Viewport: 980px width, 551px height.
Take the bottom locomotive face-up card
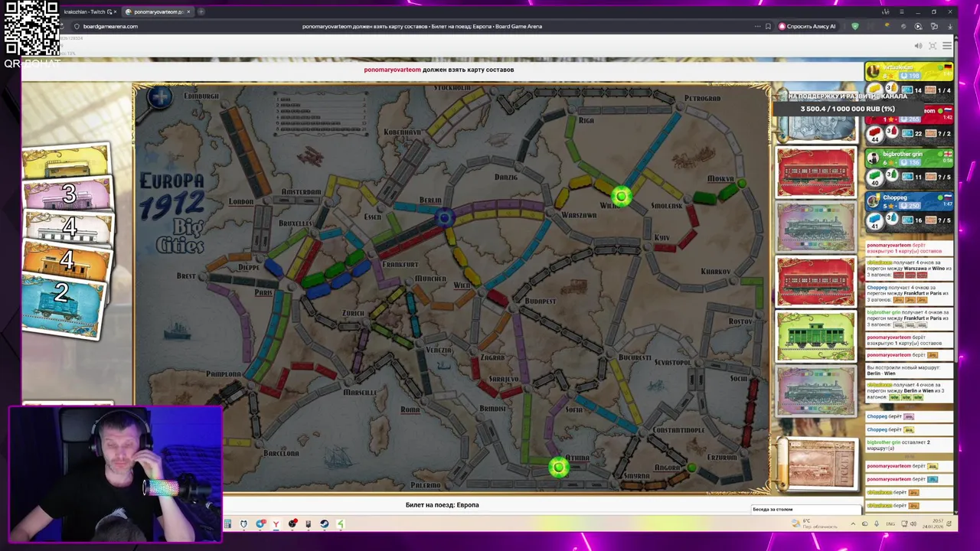[x=816, y=391]
